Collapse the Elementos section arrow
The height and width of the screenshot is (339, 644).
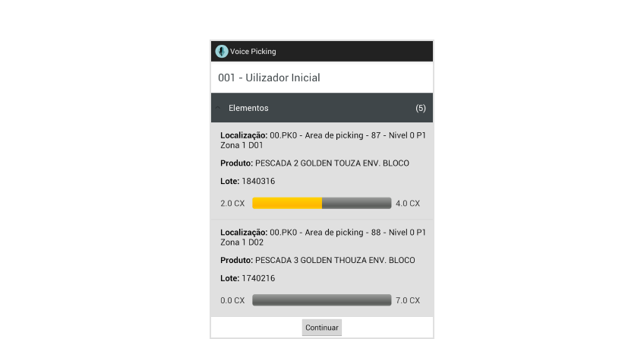click(219, 108)
